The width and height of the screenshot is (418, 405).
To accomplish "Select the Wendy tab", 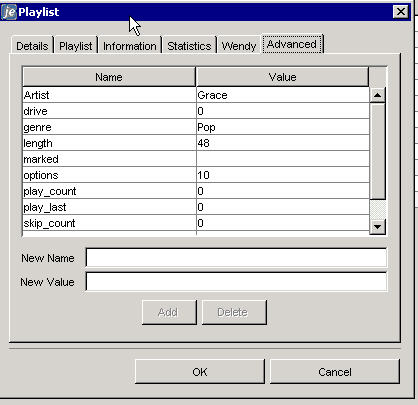I will click(x=239, y=46).
